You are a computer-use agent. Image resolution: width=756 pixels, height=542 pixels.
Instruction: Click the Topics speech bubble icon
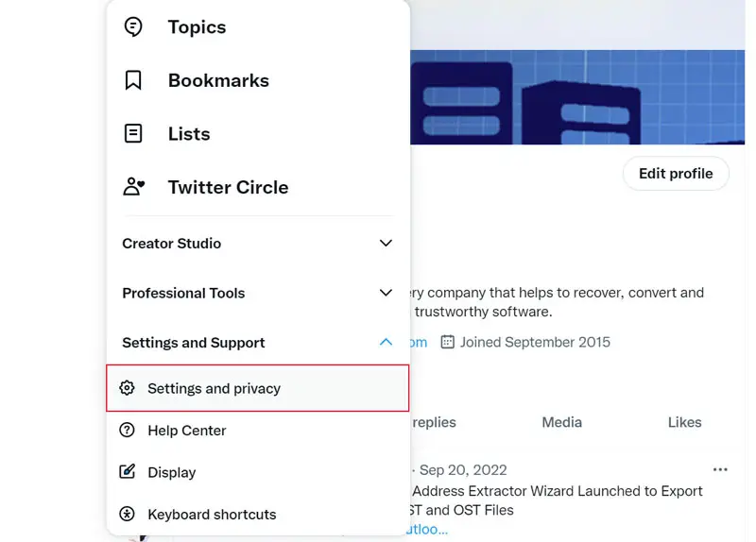[133, 27]
